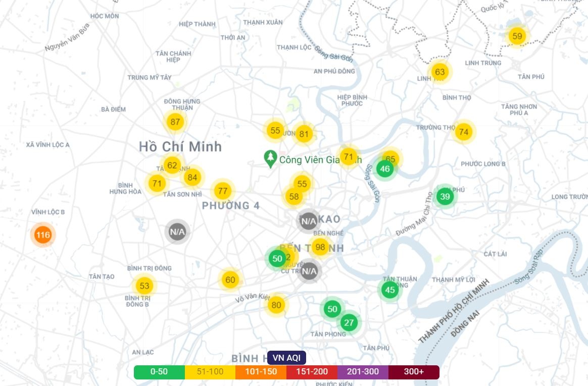Select the yellow 87 AQI marker
Screen dimensions: 588x386
175,122
